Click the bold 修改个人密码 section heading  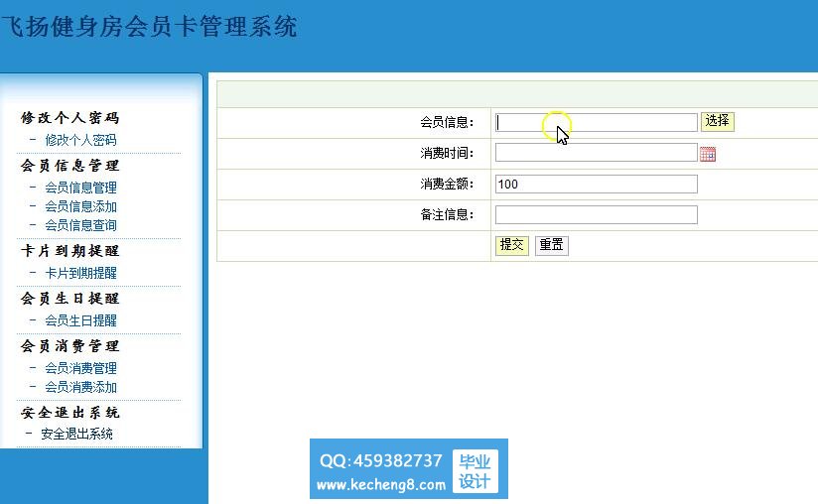69,118
